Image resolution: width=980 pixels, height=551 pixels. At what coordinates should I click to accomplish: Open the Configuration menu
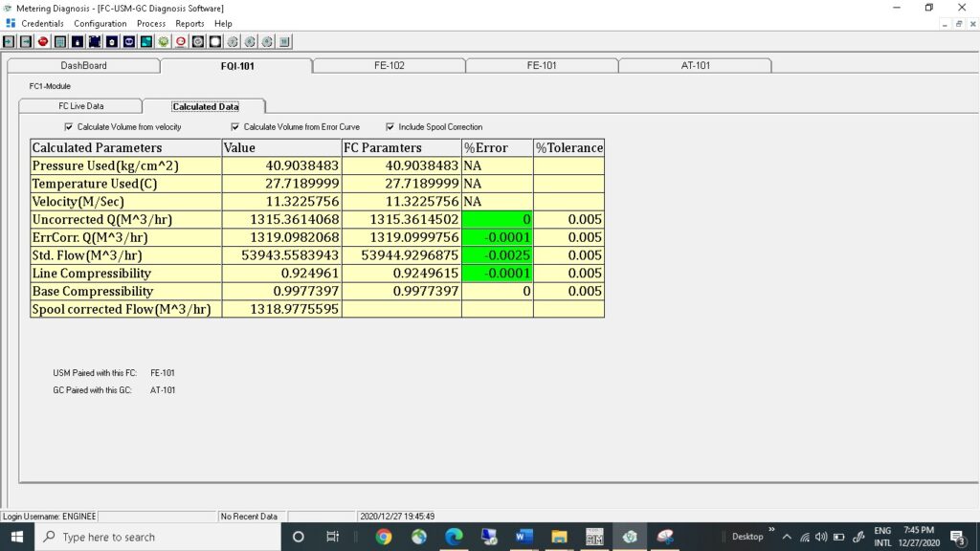[x=100, y=23]
